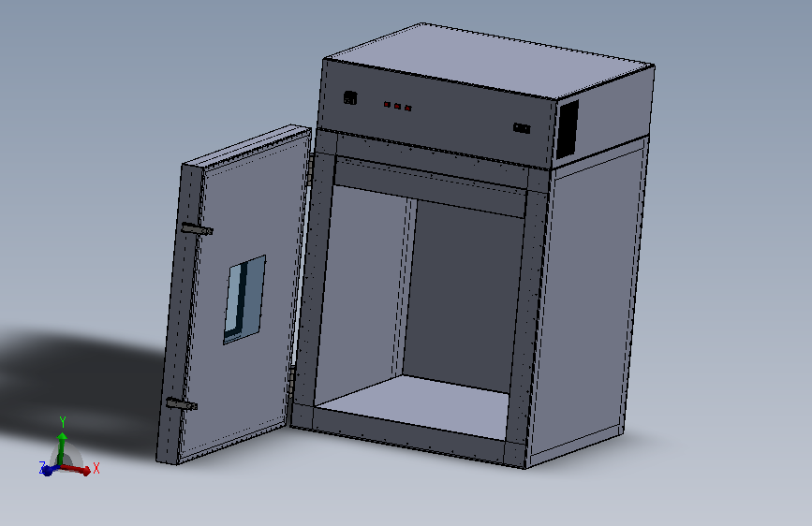This screenshot has width=812, height=526.
Task: Click the red X axis of the triad
Action: (75, 470)
